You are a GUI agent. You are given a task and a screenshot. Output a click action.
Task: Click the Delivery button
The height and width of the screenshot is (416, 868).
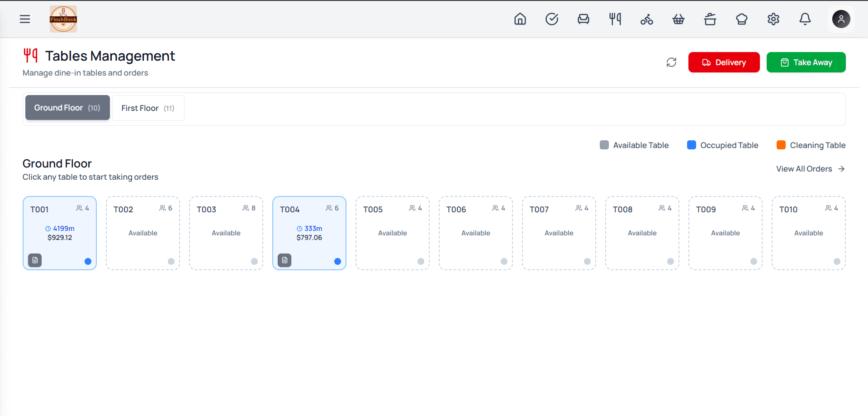724,62
